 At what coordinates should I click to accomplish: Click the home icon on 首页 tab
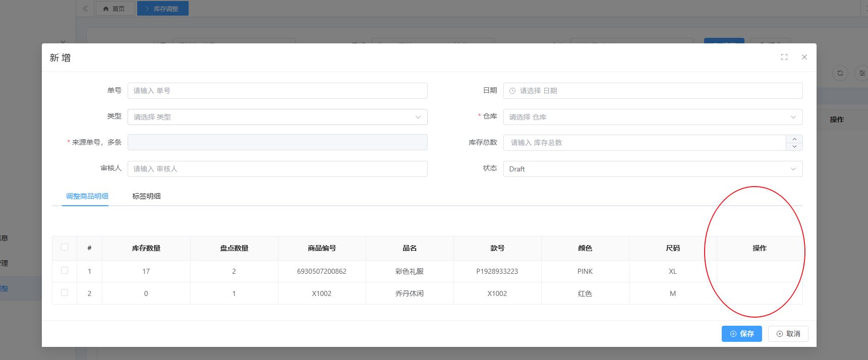click(x=106, y=9)
